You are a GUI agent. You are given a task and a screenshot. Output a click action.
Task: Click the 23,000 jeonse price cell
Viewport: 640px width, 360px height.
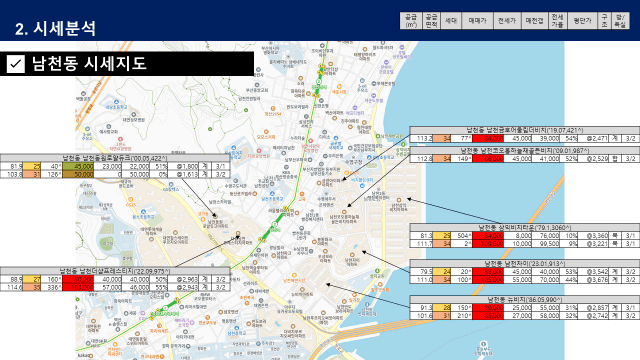click(x=108, y=166)
